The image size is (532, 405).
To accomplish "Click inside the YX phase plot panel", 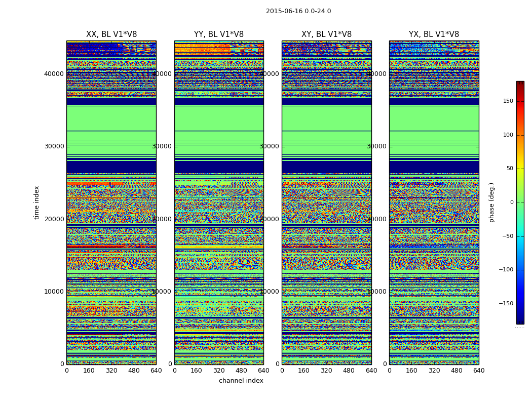I will 434,202.
